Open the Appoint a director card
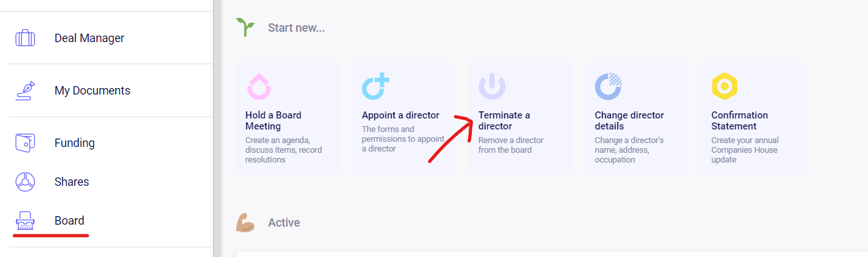Screen dimensions: 868x257 tap(404, 118)
